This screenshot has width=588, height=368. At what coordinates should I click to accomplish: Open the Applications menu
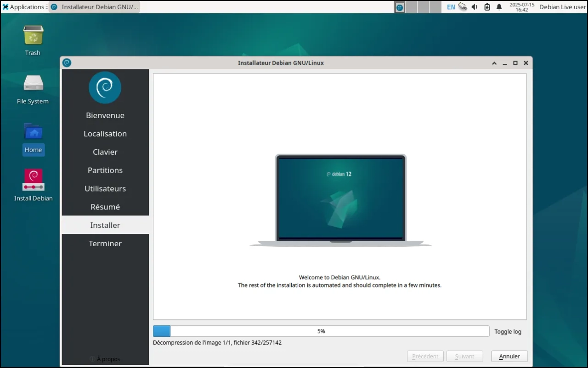tap(23, 7)
